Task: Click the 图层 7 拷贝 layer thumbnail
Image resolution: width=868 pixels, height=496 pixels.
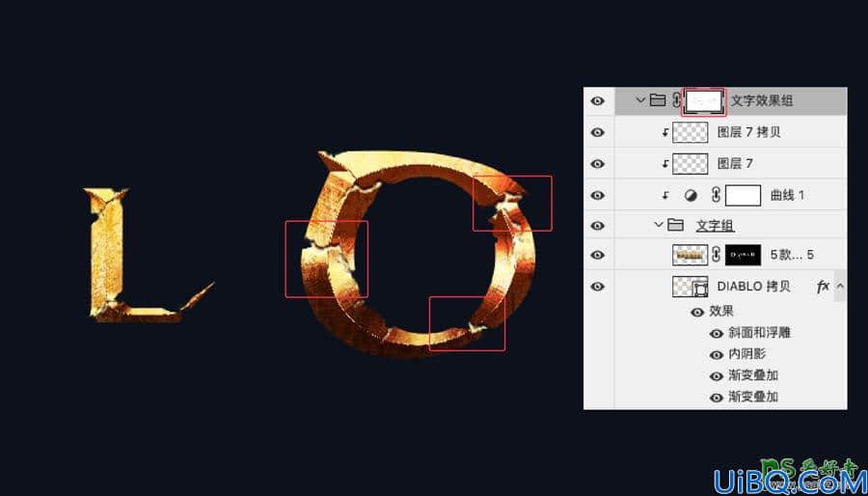Action: (690, 133)
